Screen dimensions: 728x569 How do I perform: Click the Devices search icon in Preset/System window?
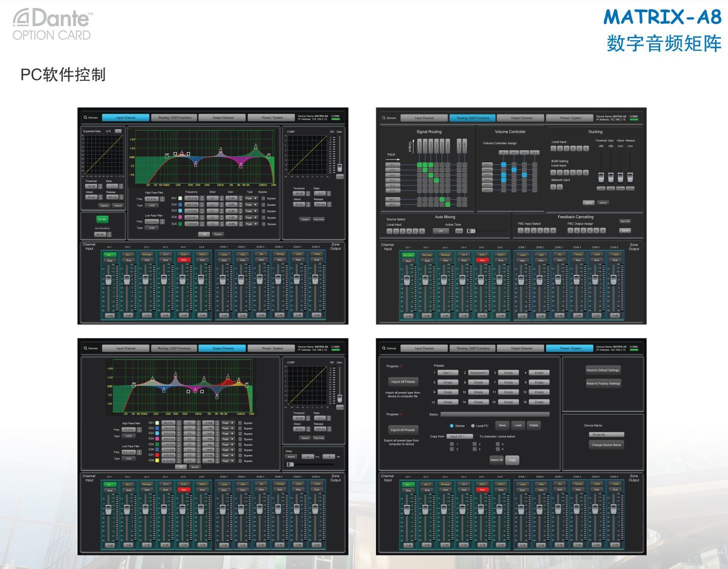(384, 348)
